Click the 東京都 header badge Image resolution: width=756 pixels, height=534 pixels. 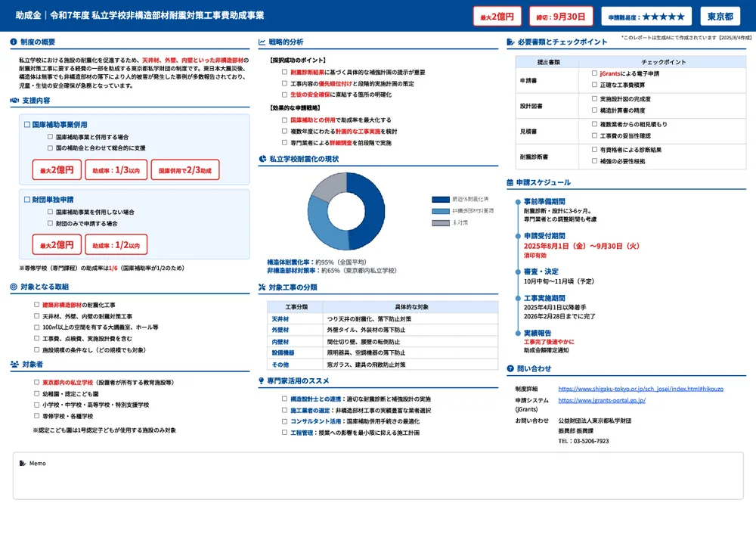(x=720, y=17)
